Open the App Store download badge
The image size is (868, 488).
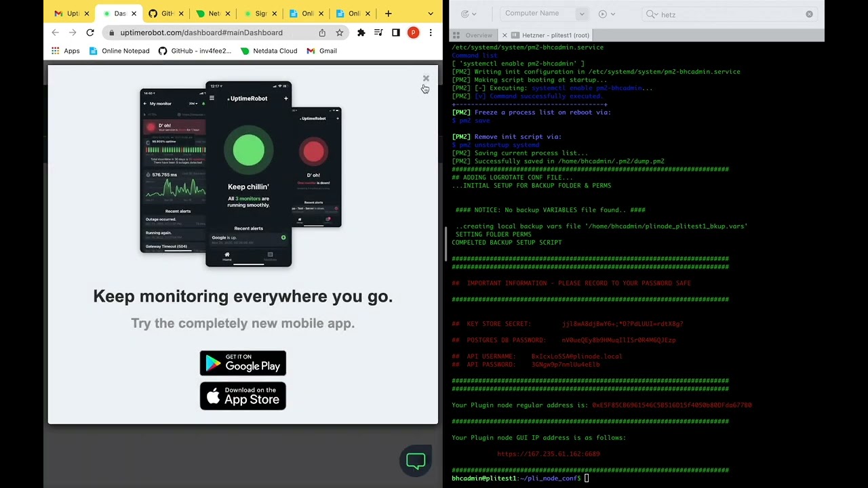click(243, 396)
